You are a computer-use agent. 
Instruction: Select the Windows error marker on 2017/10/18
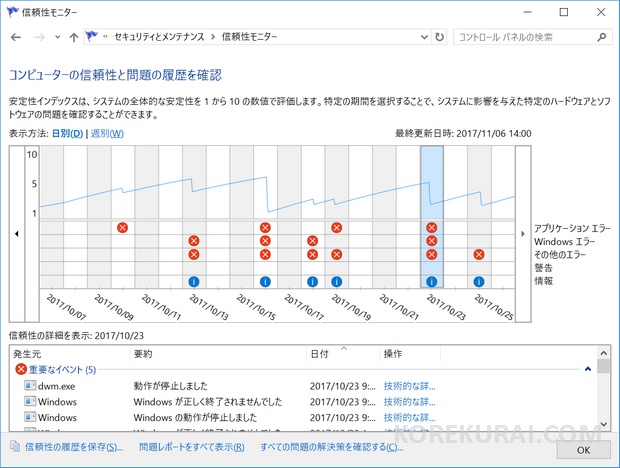[312, 241]
